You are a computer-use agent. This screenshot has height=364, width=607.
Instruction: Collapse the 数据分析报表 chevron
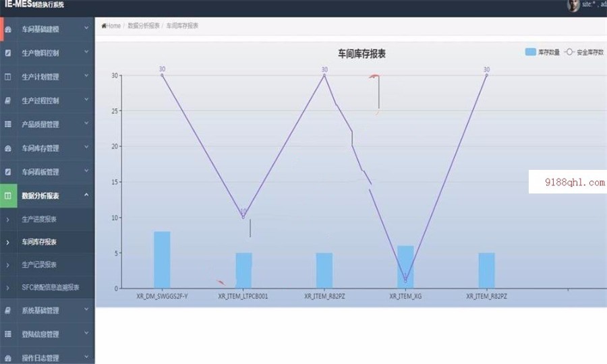[x=86, y=195]
